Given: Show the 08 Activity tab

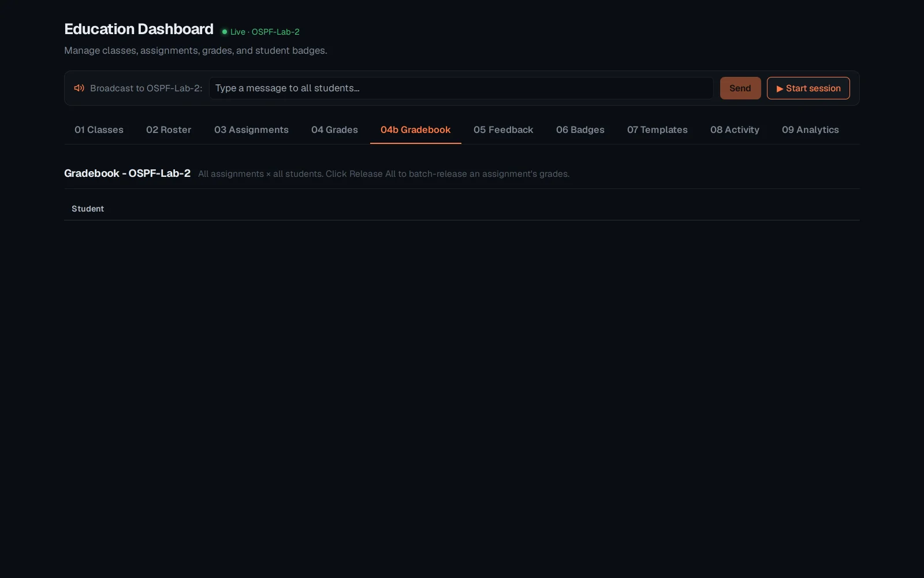Looking at the screenshot, I should (x=735, y=129).
